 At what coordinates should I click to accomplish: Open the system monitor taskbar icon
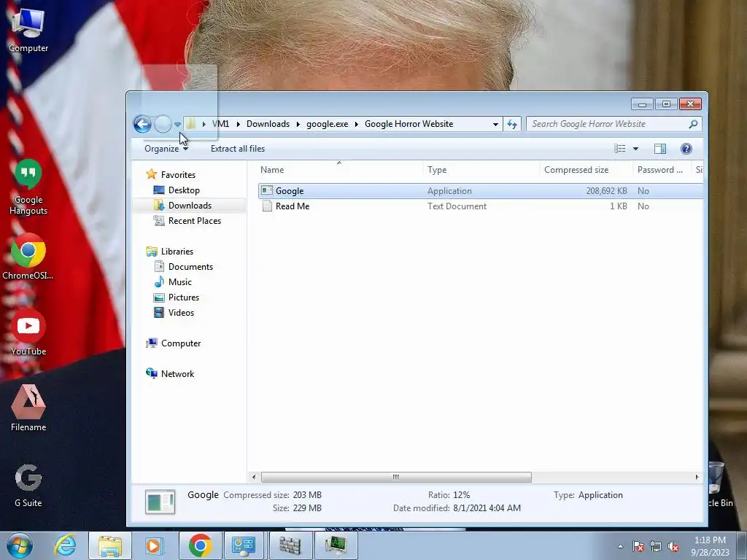(x=336, y=545)
